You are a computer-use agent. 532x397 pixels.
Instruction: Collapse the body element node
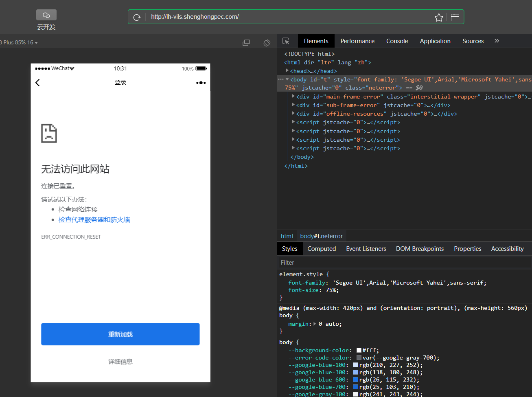(287, 79)
